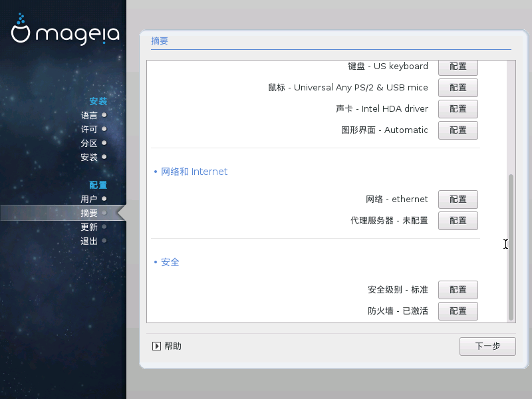This screenshot has height=399, width=532.
Task: Click the bullet dot next to 分区
Action: [104, 143]
